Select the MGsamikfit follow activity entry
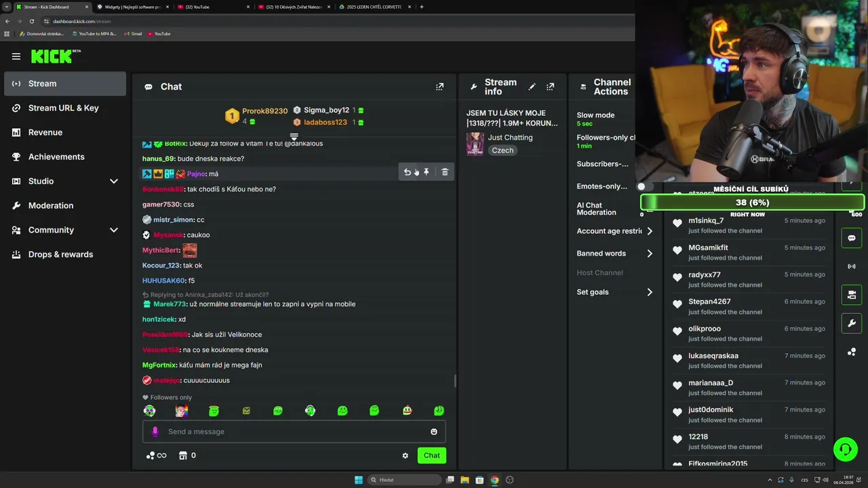 coord(749,252)
